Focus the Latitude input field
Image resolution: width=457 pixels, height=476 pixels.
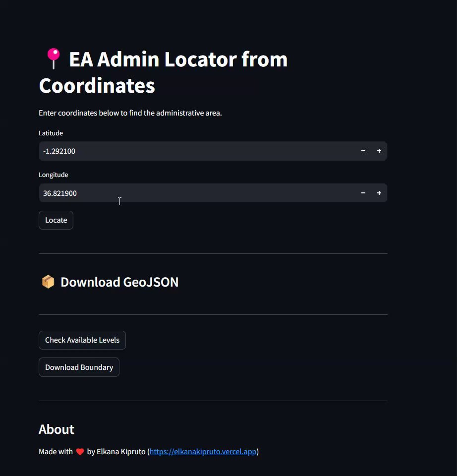tap(198, 151)
